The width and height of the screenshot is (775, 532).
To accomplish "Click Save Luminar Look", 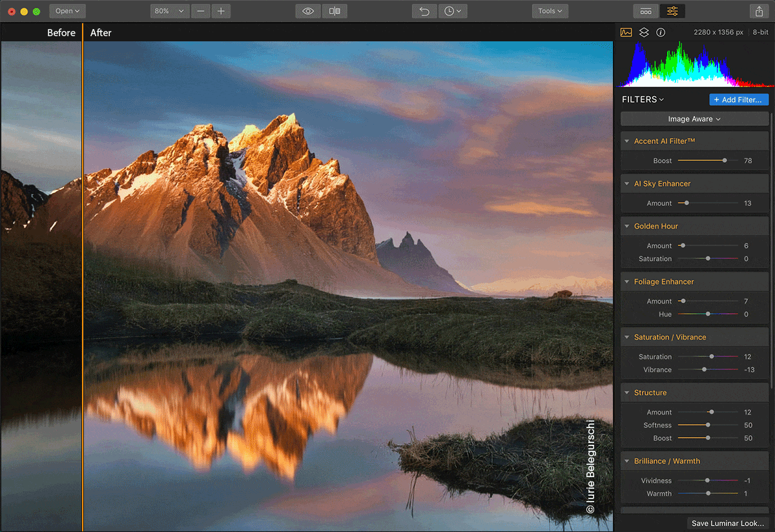I will point(727,524).
